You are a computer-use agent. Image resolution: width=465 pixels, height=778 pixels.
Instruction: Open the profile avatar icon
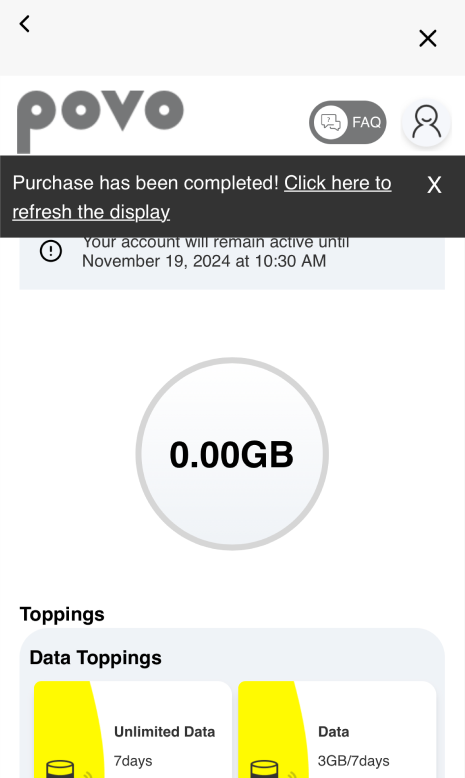tap(426, 122)
